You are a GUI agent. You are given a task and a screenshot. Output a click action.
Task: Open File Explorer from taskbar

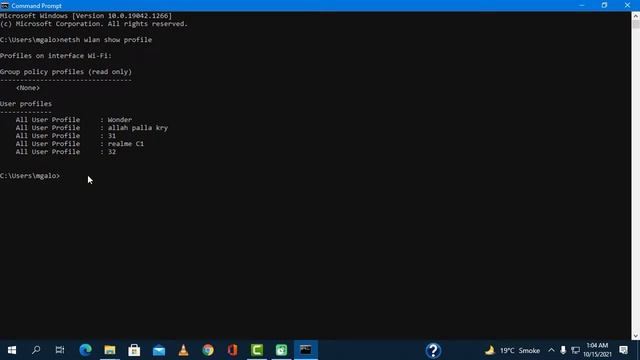click(110, 350)
